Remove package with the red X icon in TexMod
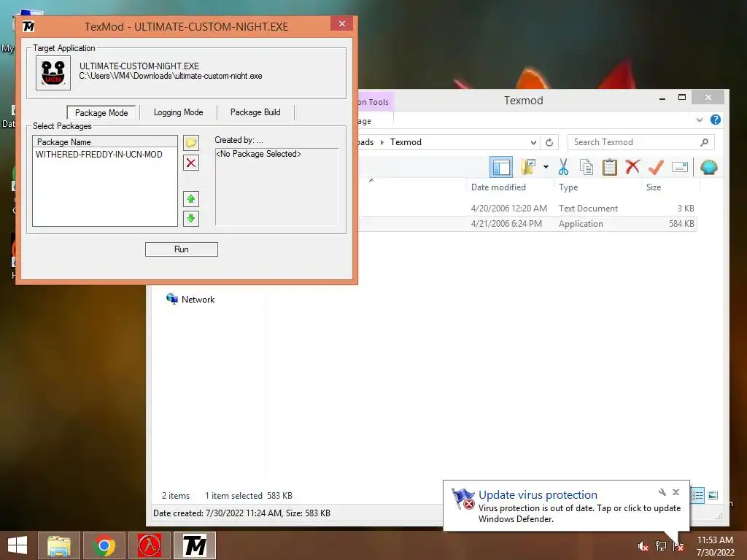Image resolution: width=747 pixels, height=560 pixels. [x=191, y=163]
